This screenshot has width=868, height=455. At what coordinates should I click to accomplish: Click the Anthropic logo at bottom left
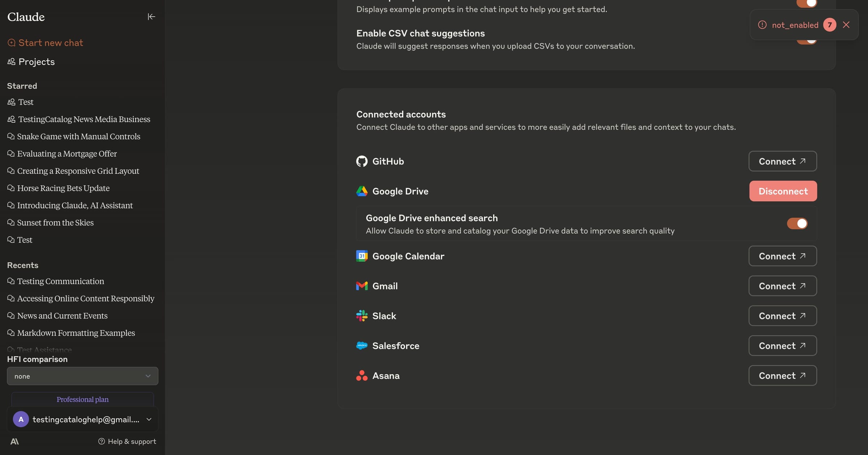tap(15, 441)
